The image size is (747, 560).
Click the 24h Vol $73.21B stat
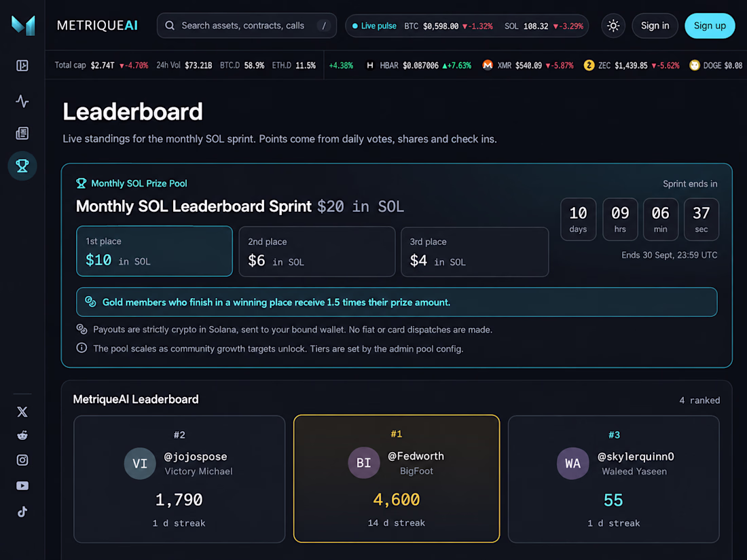tap(184, 65)
